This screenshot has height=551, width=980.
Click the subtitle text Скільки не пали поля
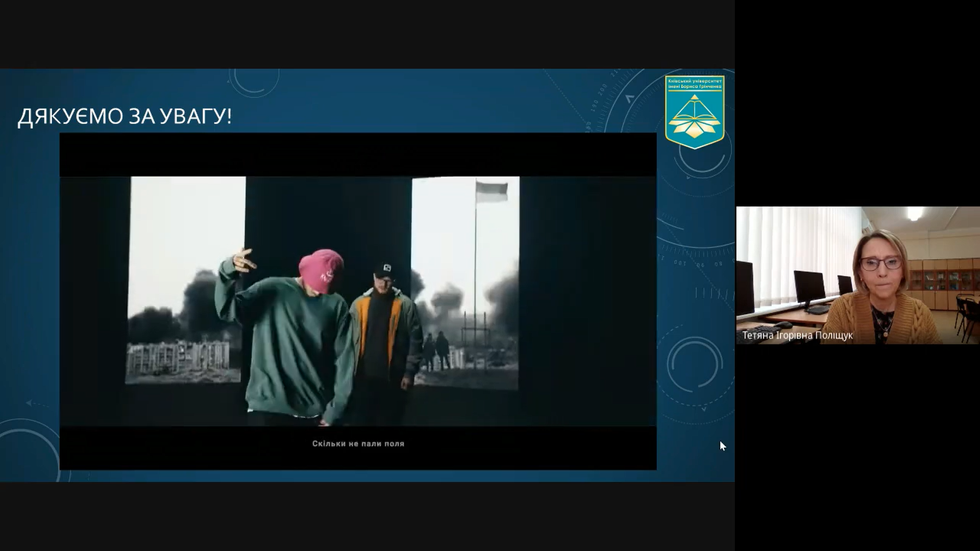(358, 444)
